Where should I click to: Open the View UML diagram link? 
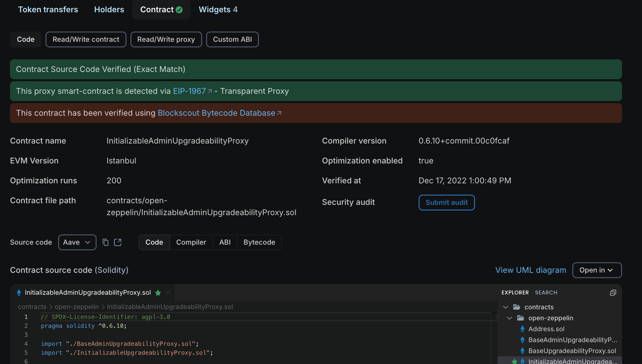click(x=530, y=270)
